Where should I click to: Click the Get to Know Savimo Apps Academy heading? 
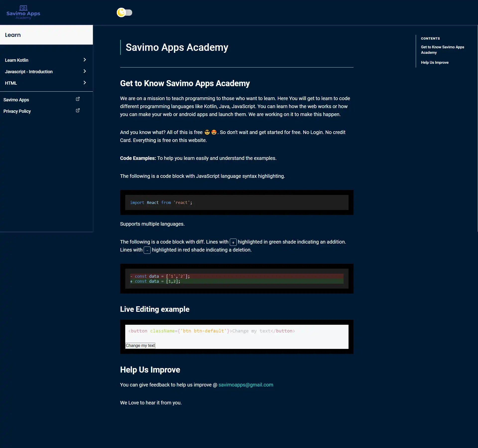click(185, 83)
